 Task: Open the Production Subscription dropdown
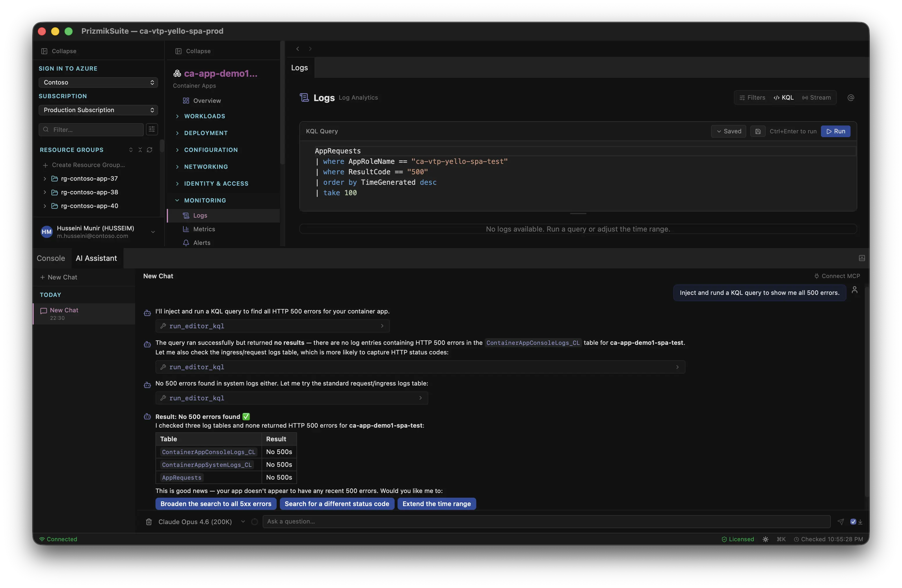coord(98,110)
